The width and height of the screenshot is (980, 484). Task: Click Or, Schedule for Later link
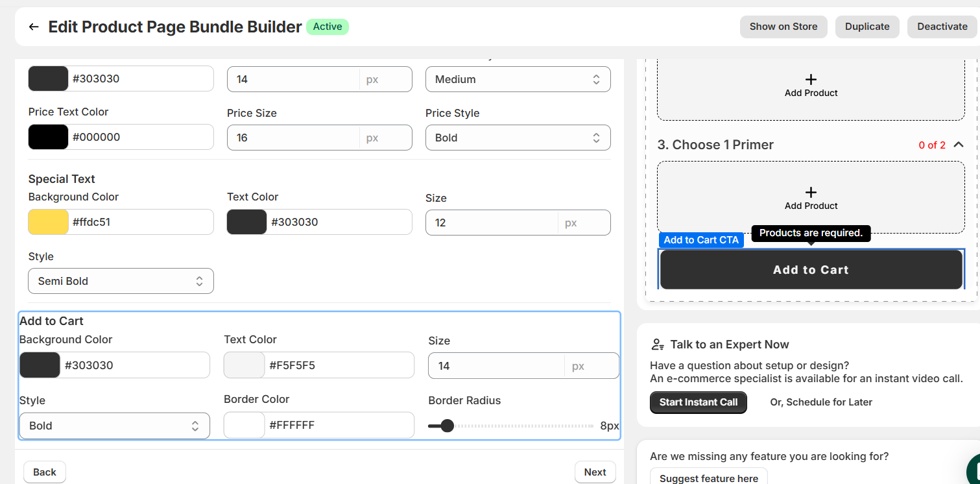[x=820, y=402]
